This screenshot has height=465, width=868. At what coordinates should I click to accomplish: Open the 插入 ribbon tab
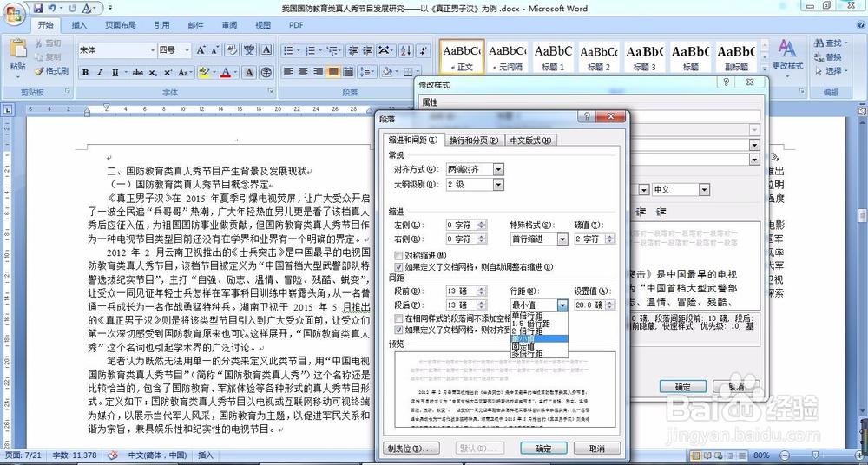[x=79, y=25]
